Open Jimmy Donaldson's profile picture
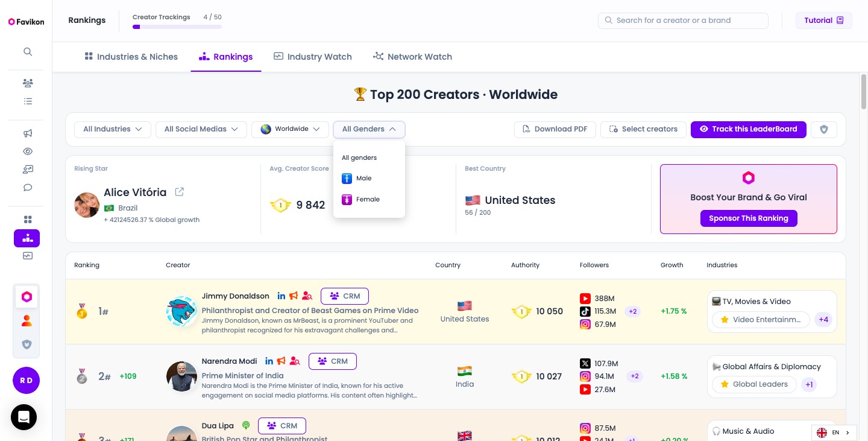The image size is (868, 441). pyautogui.click(x=181, y=312)
